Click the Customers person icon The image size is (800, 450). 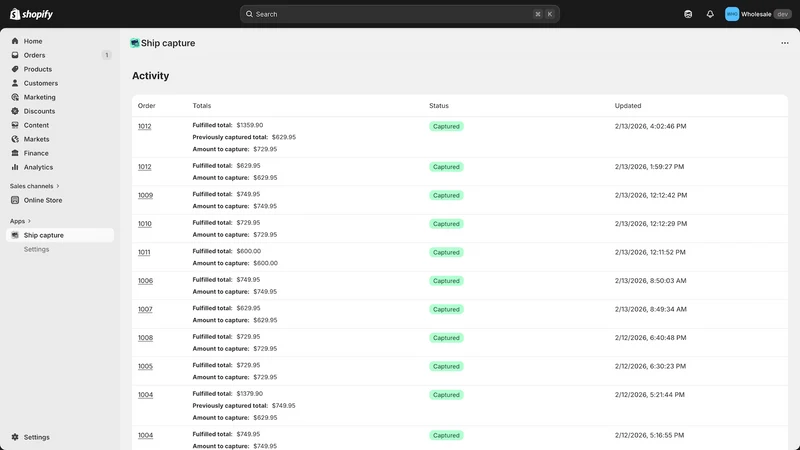15,83
